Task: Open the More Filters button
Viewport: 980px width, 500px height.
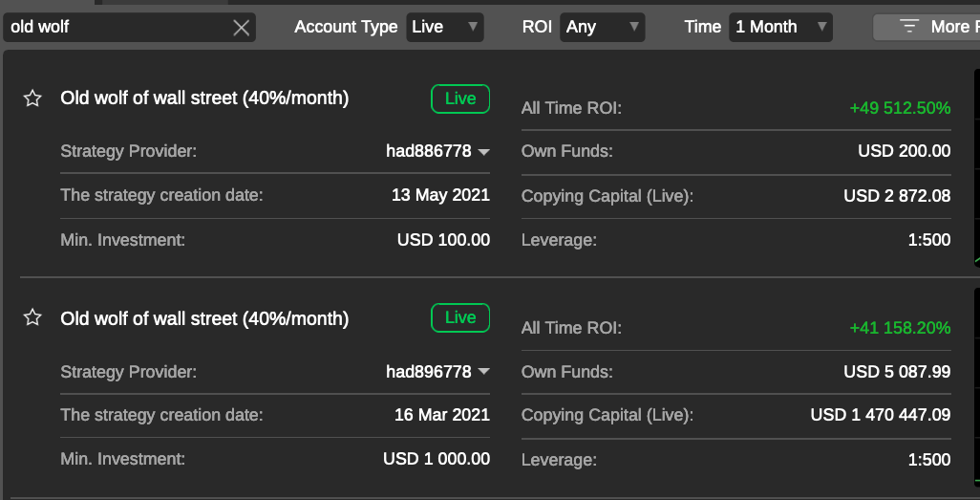Action: click(927, 27)
